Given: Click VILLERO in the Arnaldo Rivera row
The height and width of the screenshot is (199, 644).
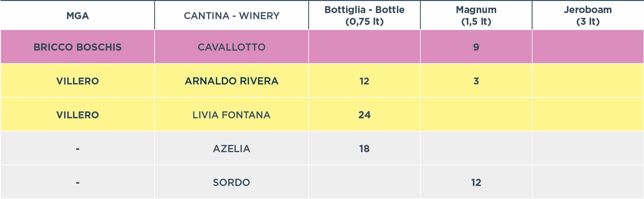Looking at the screenshot, I should point(77,81).
